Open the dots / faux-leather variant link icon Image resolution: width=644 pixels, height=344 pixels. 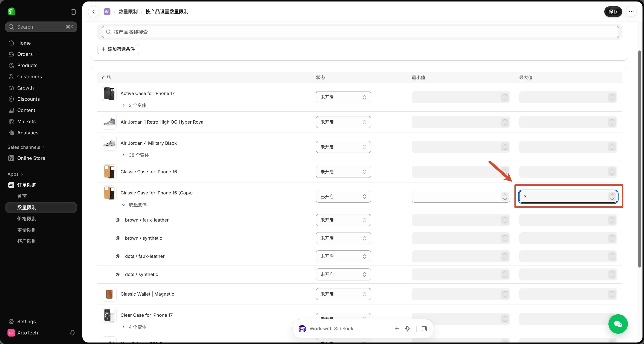tap(118, 256)
